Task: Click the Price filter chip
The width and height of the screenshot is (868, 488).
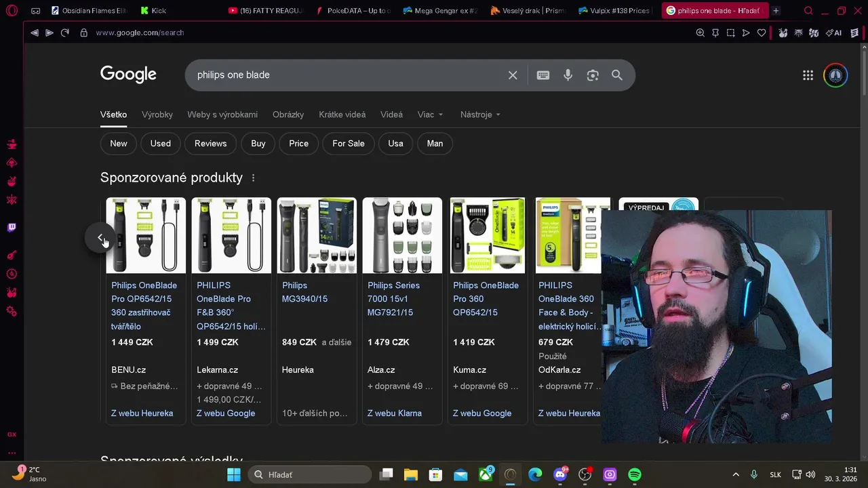Action: tap(298, 144)
